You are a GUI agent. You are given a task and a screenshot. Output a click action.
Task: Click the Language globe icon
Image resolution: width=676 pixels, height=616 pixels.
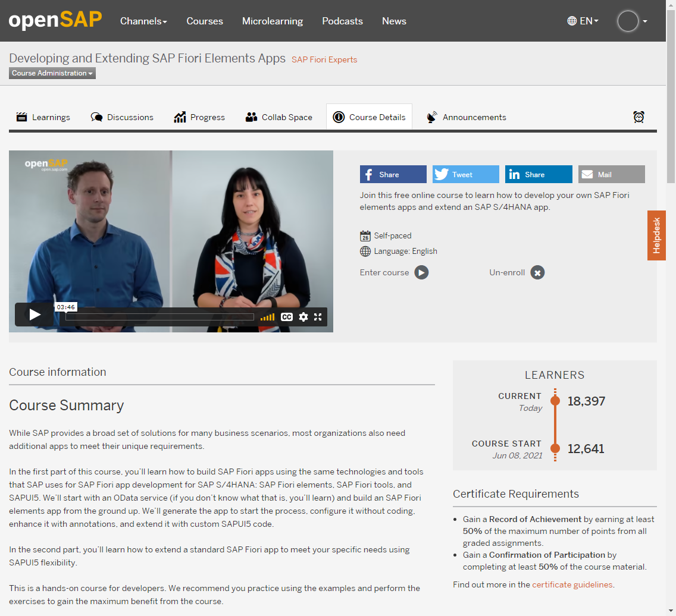pos(365,252)
